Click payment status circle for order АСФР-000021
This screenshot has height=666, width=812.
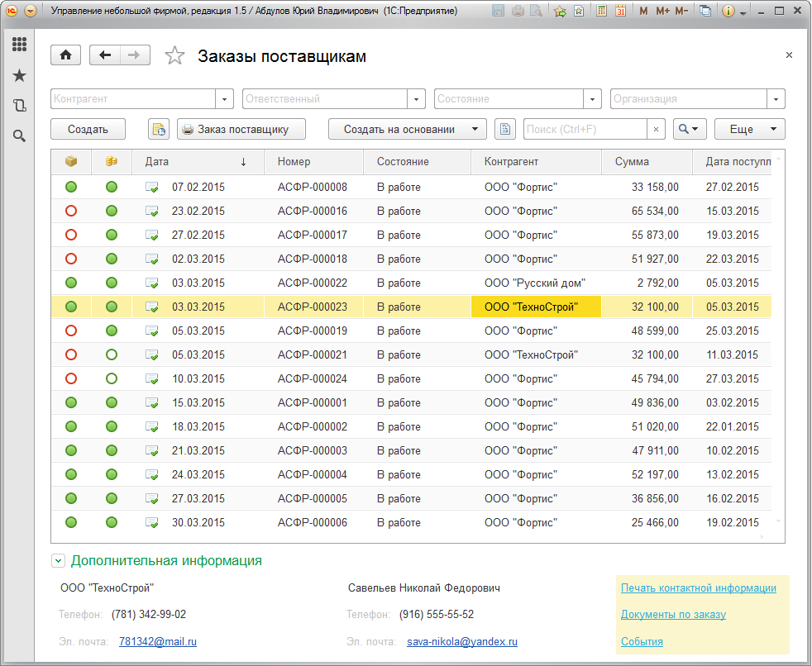pyautogui.click(x=112, y=355)
